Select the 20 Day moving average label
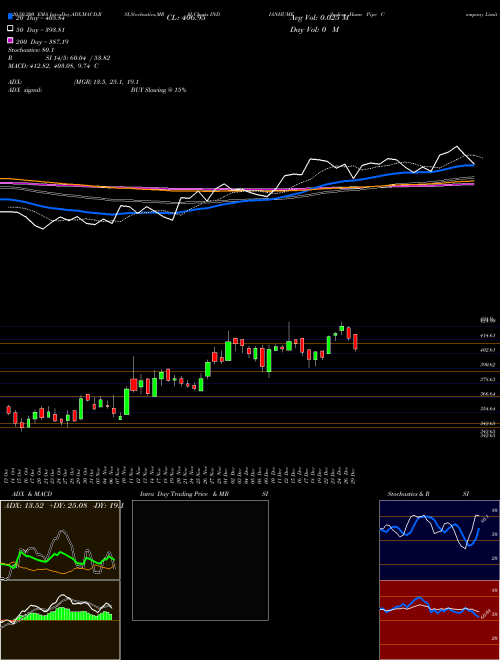 point(41,18)
